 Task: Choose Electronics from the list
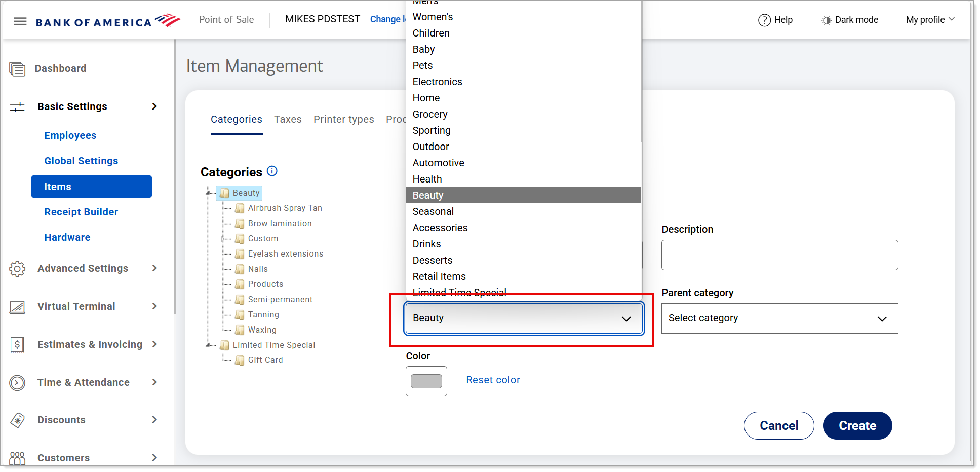tap(523, 82)
